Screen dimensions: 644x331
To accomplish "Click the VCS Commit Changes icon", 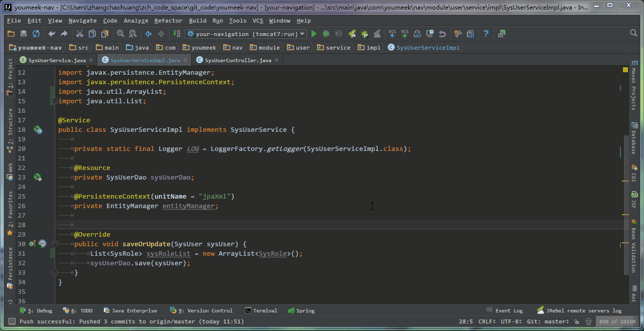I will pyautogui.click(x=404, y=34).
